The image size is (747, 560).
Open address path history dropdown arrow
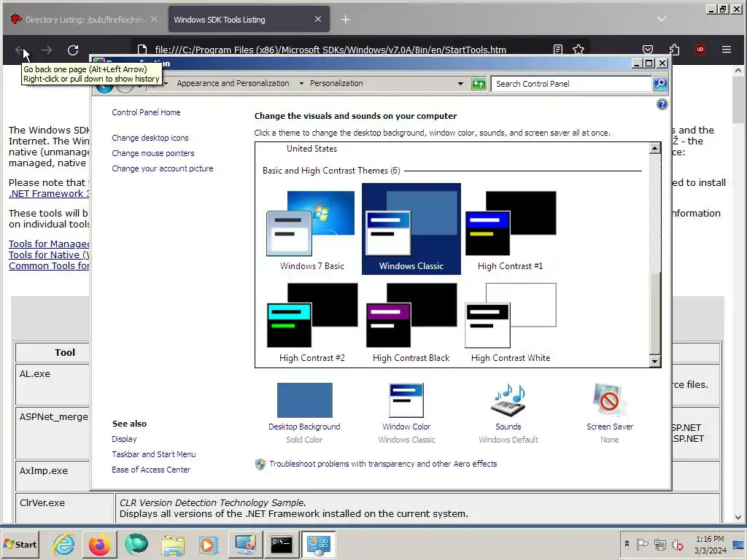(x=460, y=84)
